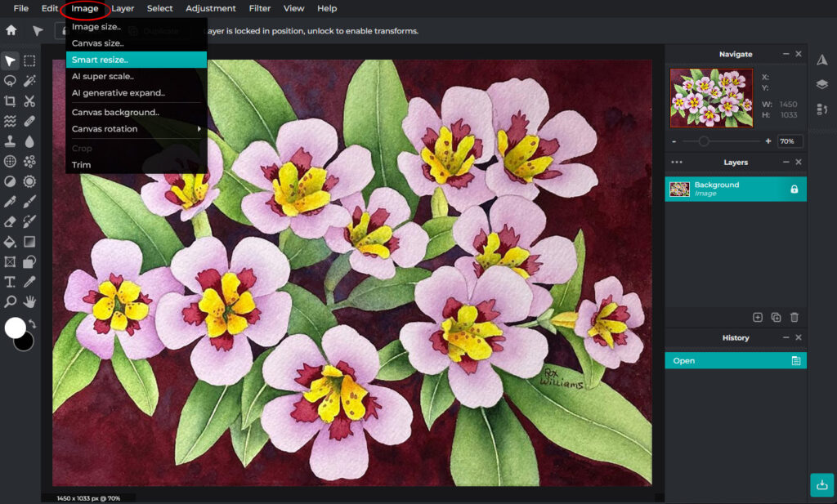
Task: Select the Frame tool with X box
Action: coord(10,262)
